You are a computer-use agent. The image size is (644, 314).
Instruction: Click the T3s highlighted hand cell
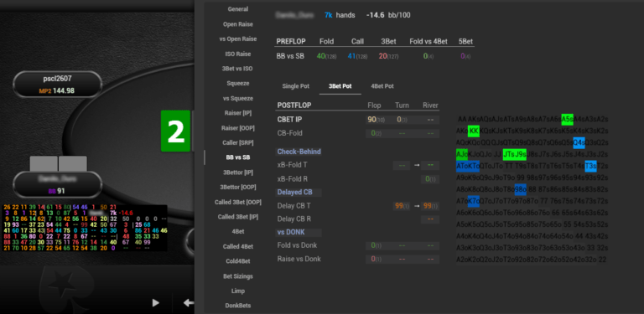(590, 166)
